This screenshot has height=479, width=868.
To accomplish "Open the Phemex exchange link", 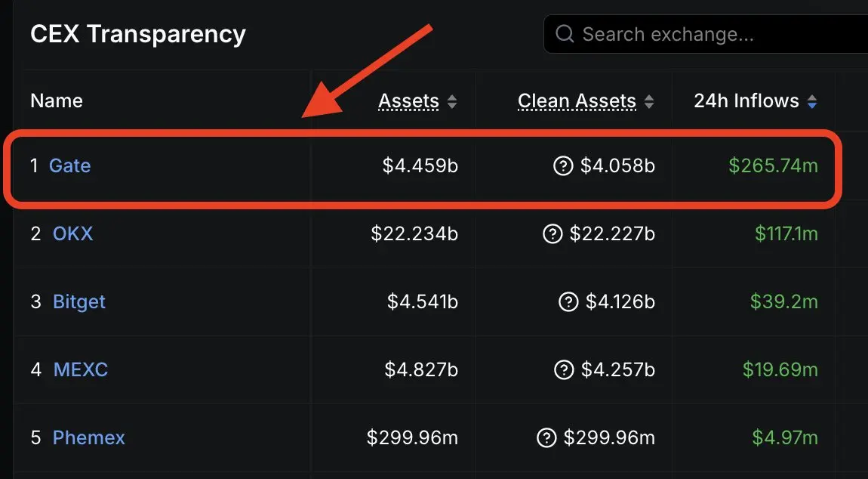I will pos(88,438).
